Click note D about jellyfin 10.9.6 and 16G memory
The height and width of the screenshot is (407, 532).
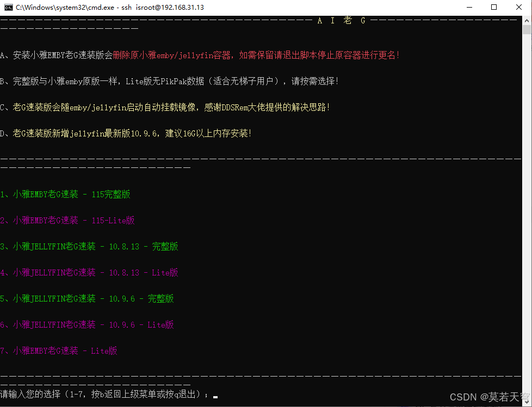click(x=126, y=134)
